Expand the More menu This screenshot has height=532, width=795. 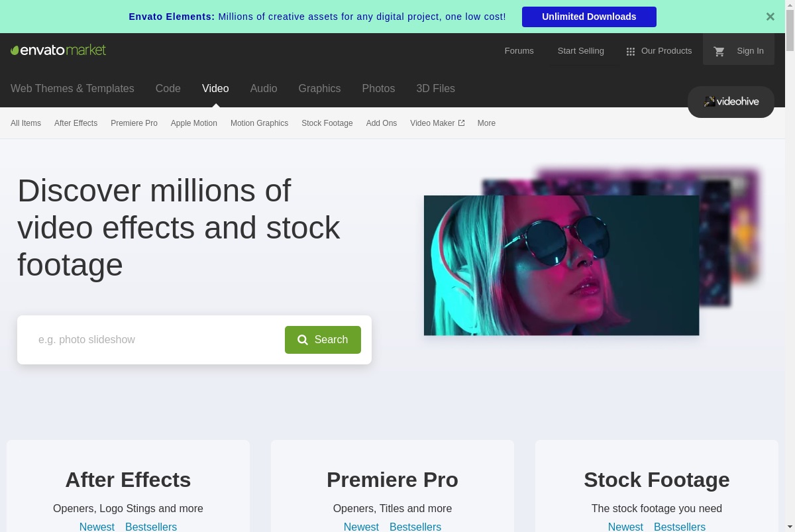(x=486, y=123)
